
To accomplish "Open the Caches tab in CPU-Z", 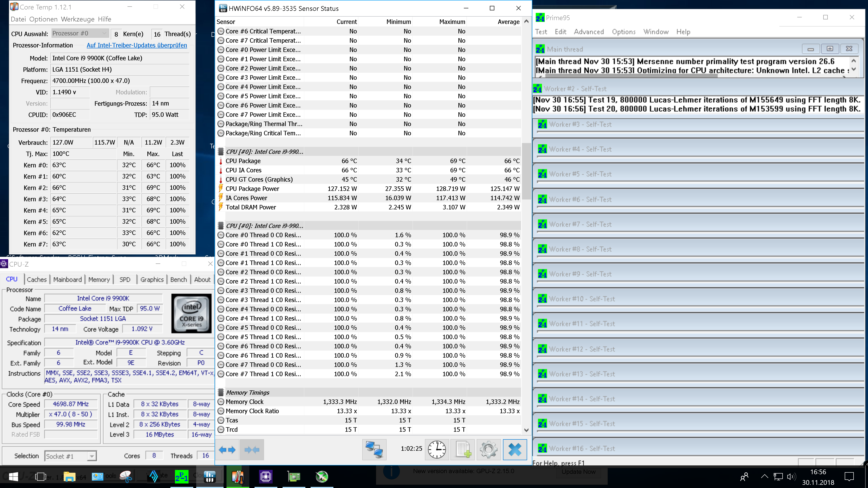I will (37, 279).
